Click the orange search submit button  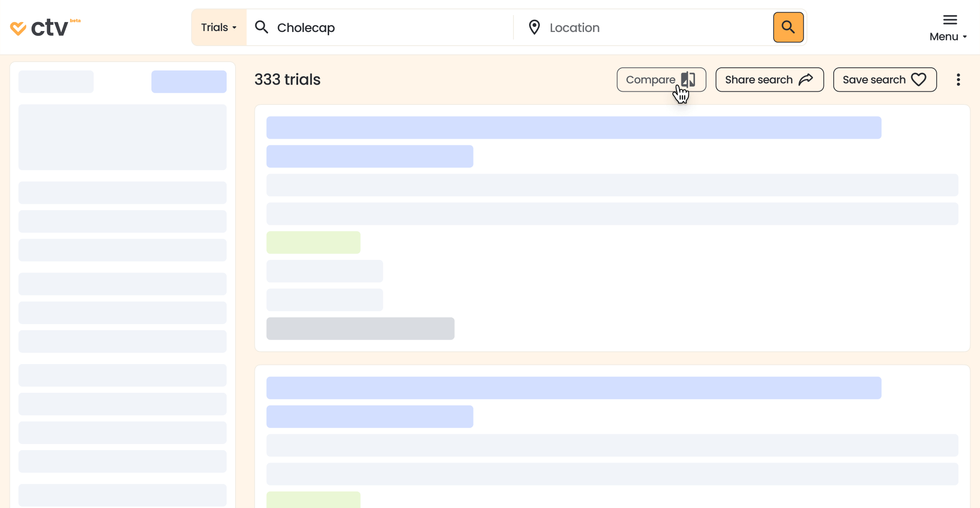click(788, 27)
